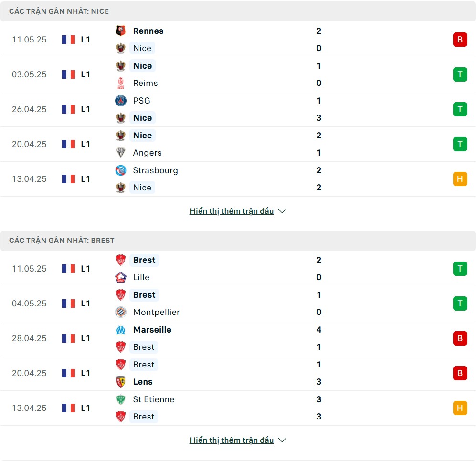Expand more Brest matches with chevron
Viewport: 476px width, 461px height.
point(282,440)
